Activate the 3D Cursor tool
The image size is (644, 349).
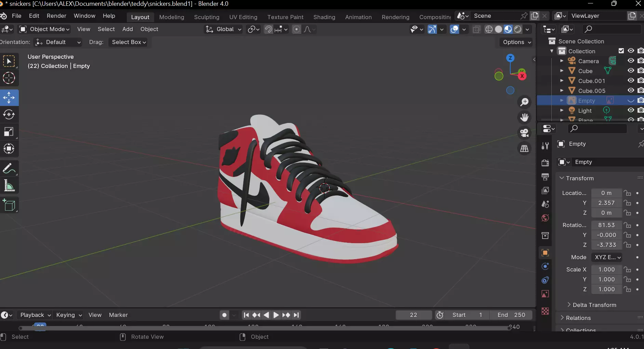click(9, 78)
